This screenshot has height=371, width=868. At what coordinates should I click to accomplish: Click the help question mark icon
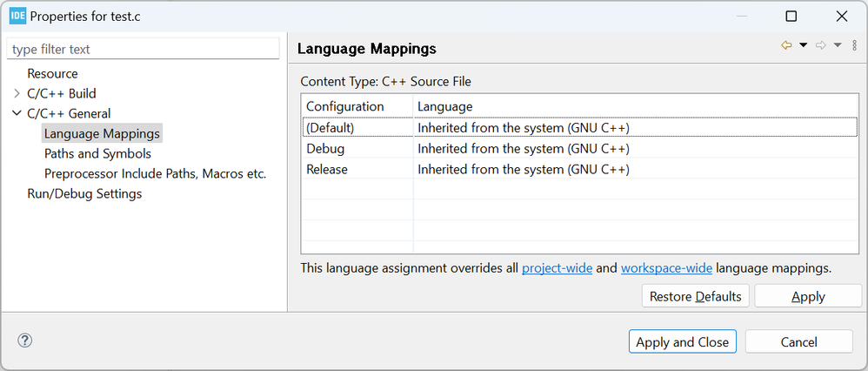click(x=24, y=341)
